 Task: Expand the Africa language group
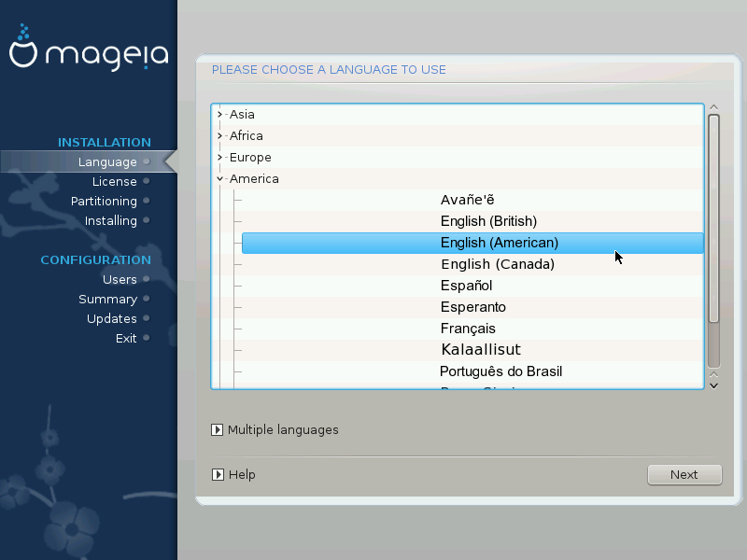[x=219, y=135]
